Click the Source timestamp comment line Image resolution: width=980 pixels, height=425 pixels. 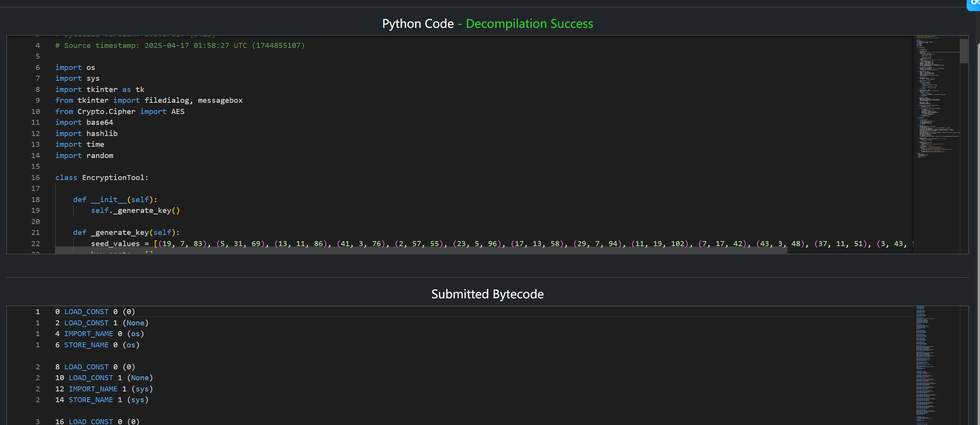point(180,46)
